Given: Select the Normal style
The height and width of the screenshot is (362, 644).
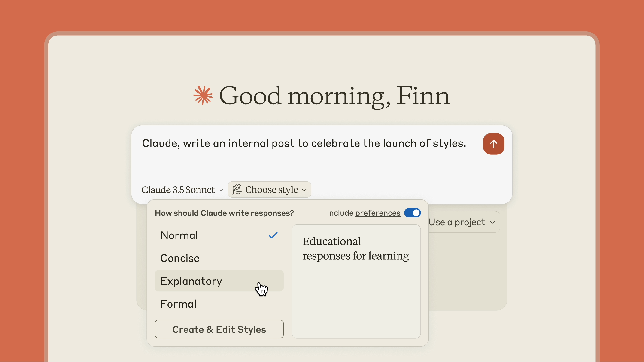Looking at the screenshot, I should (x=179, y=235).
